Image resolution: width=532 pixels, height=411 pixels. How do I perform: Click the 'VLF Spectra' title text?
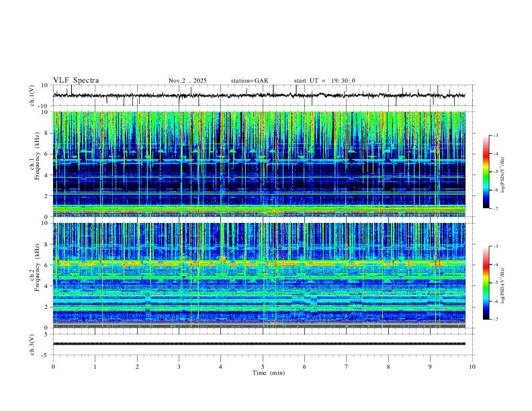[76, 81]
